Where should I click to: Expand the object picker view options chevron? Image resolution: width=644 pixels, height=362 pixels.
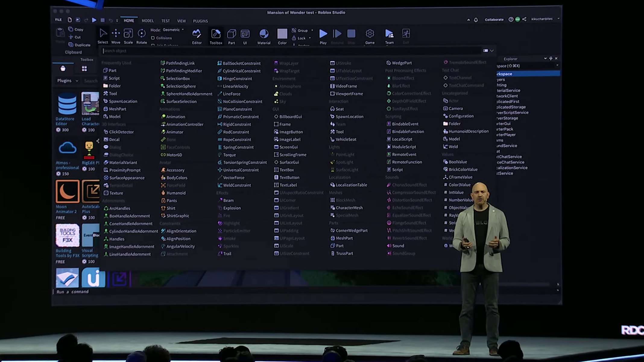point(492,51)
